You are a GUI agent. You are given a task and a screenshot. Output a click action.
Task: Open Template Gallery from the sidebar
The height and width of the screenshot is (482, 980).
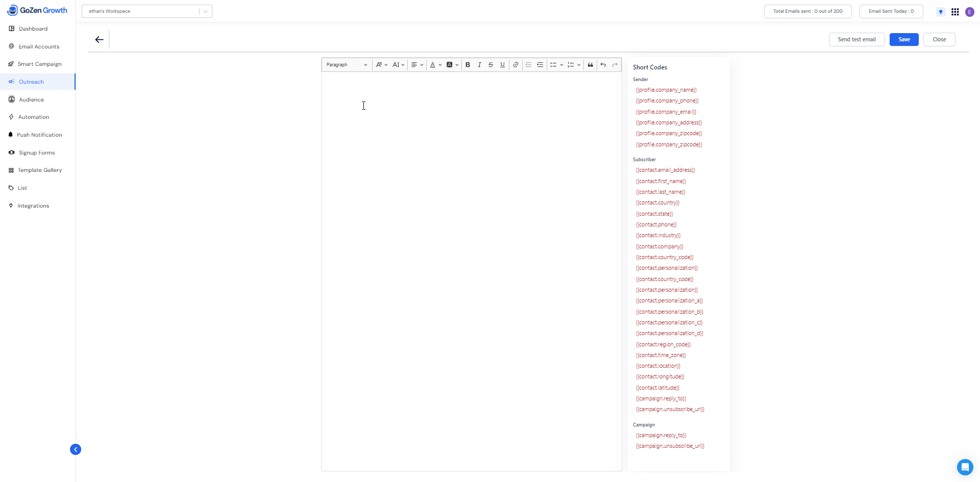pyautogui.click(x=39, y=170)
